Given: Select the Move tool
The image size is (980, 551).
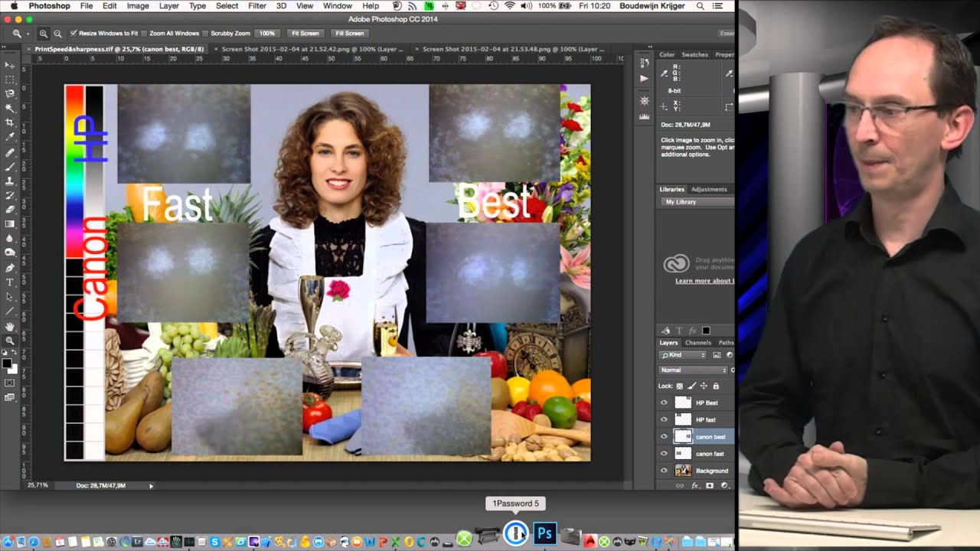Looking at the screenshot, I should 10,65.
